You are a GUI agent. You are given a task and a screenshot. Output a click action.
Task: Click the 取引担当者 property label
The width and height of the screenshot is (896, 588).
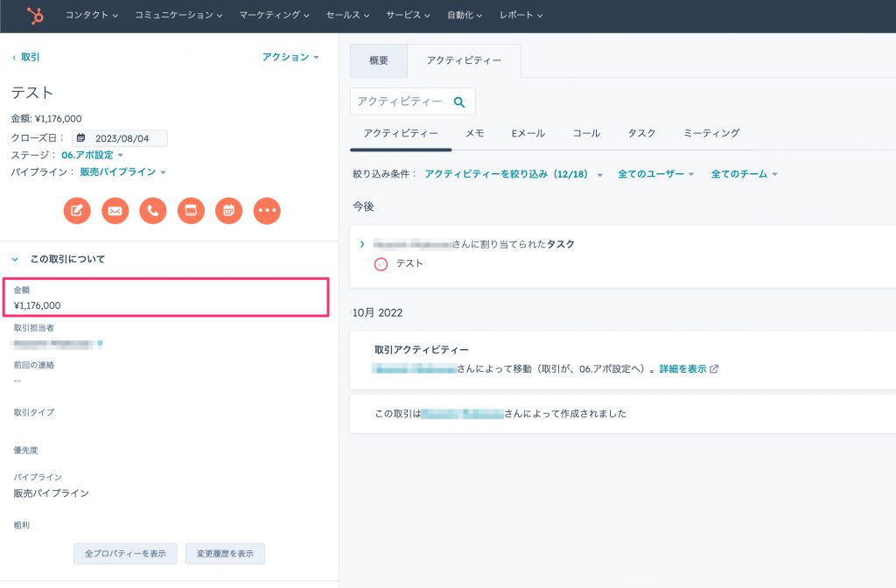point(34,328)
